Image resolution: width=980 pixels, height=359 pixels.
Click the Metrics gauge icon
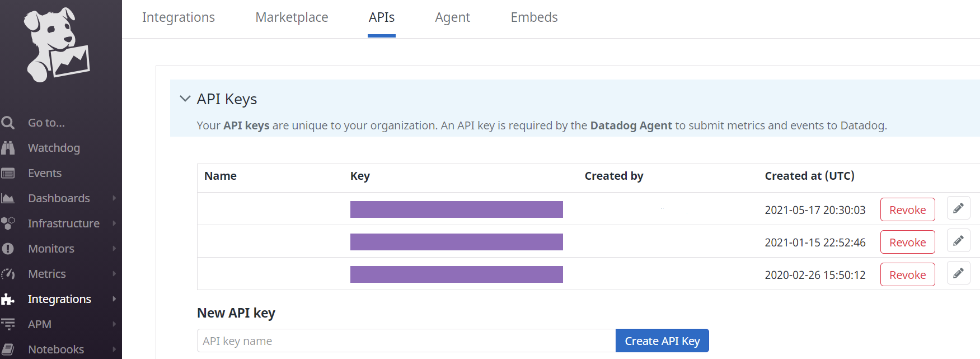[8, 274]
